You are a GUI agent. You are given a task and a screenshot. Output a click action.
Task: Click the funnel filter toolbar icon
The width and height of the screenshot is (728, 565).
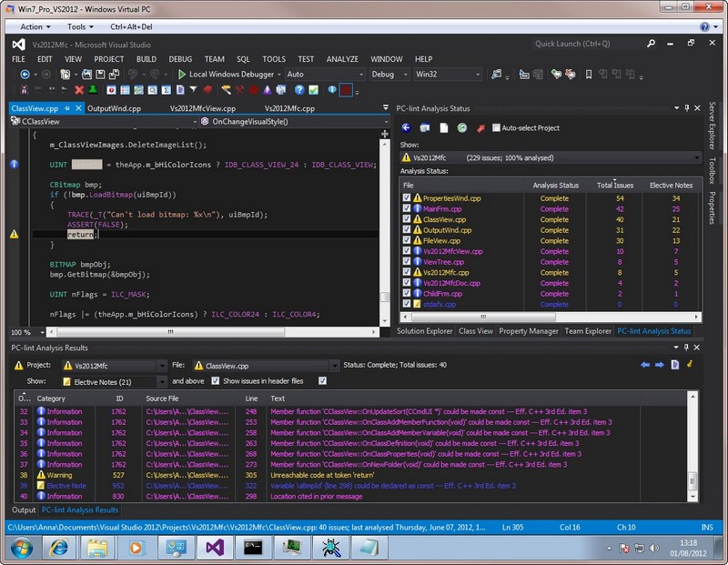click(x=194, y=89)
